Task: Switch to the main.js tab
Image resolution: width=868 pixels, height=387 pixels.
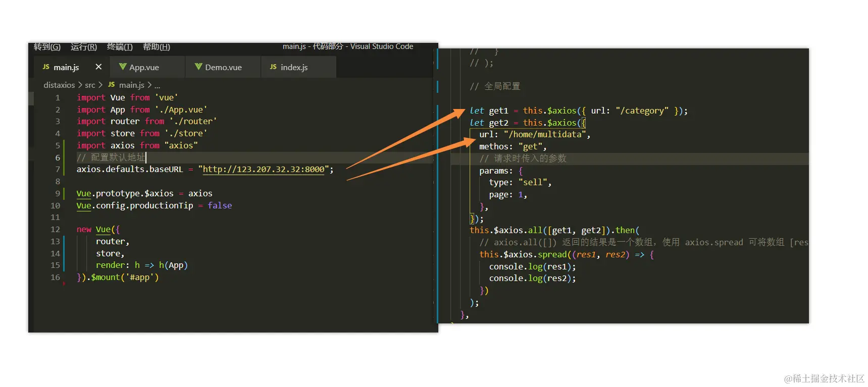Action: point(66,67)
